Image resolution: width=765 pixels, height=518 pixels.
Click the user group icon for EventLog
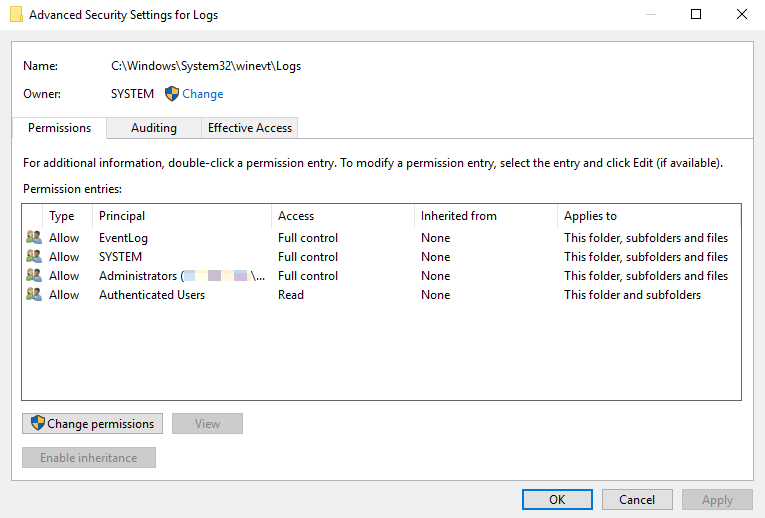(x=34, y=238)
